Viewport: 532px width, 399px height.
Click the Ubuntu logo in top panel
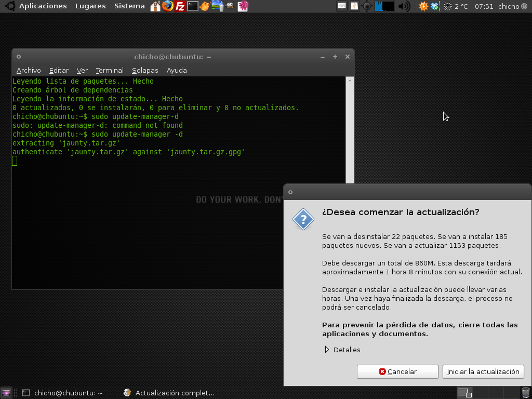pyautogui.click(x=10, y=6)
